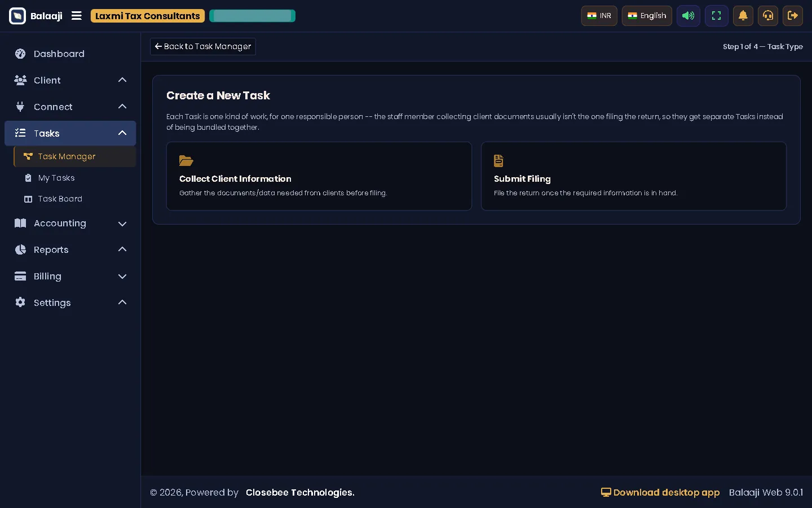Click the logout arrow icon
The image size is (812, 508).
793,16
